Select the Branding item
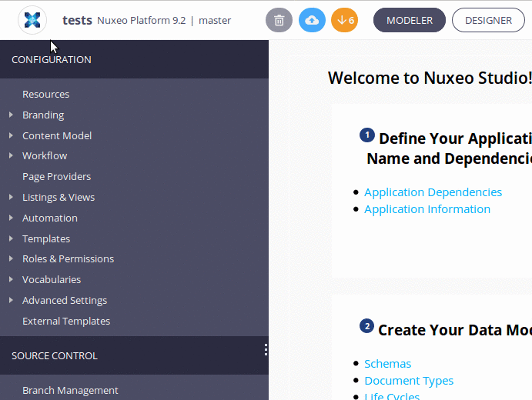532x400 pixels. point(43,115)
